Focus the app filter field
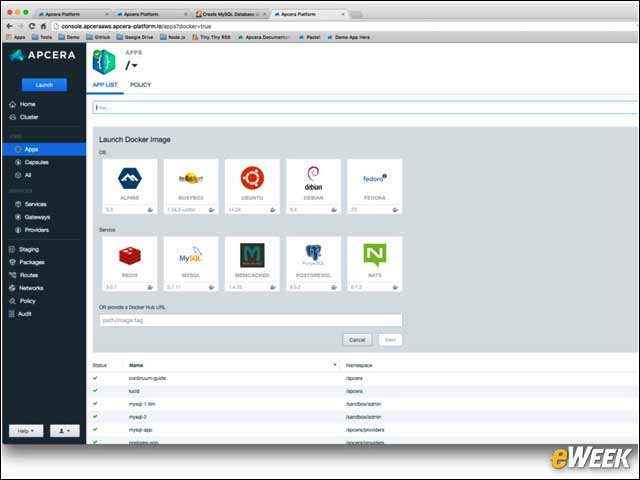Image resolution: width=640 pixels, height=480 pixels. [365, 108]
